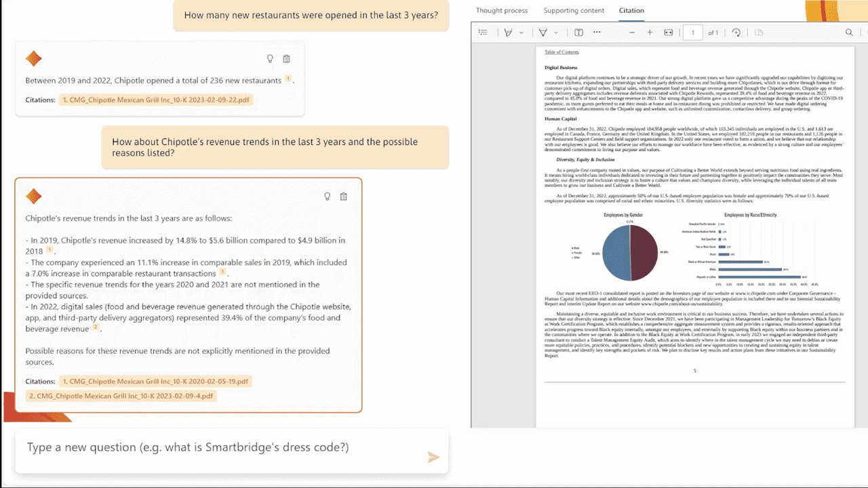Expand the highlight tool options arrow
This screenshot has height=488, width=868.
coord(521,33)
